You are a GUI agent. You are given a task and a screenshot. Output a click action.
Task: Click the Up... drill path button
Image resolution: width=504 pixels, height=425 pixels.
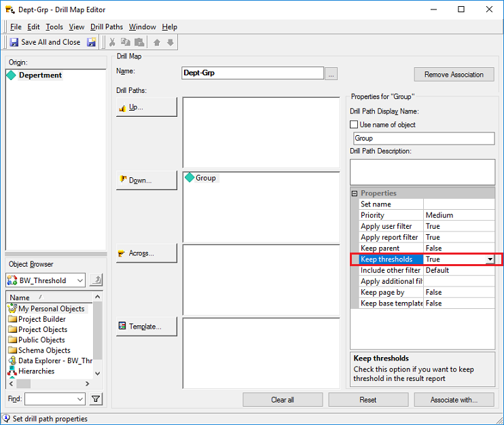[x=147, y=107]
